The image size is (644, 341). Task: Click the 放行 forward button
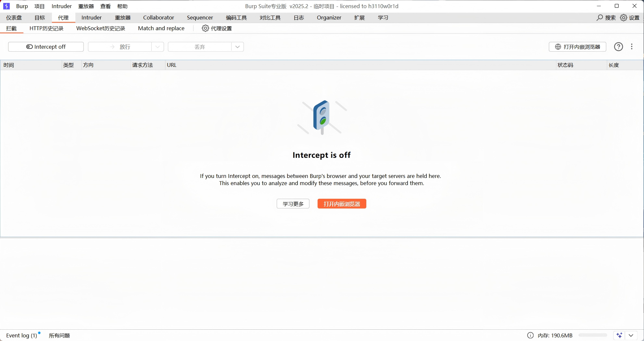pos(120,47)
